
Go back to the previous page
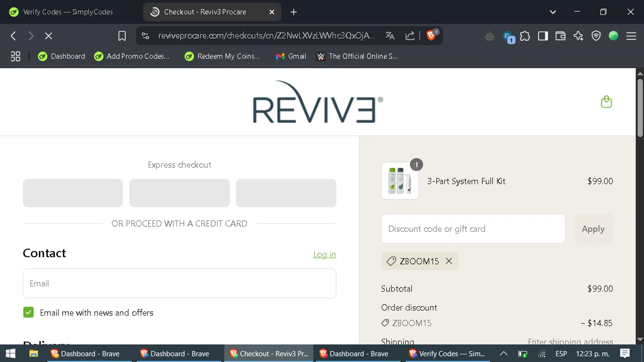tap(13, 36)
